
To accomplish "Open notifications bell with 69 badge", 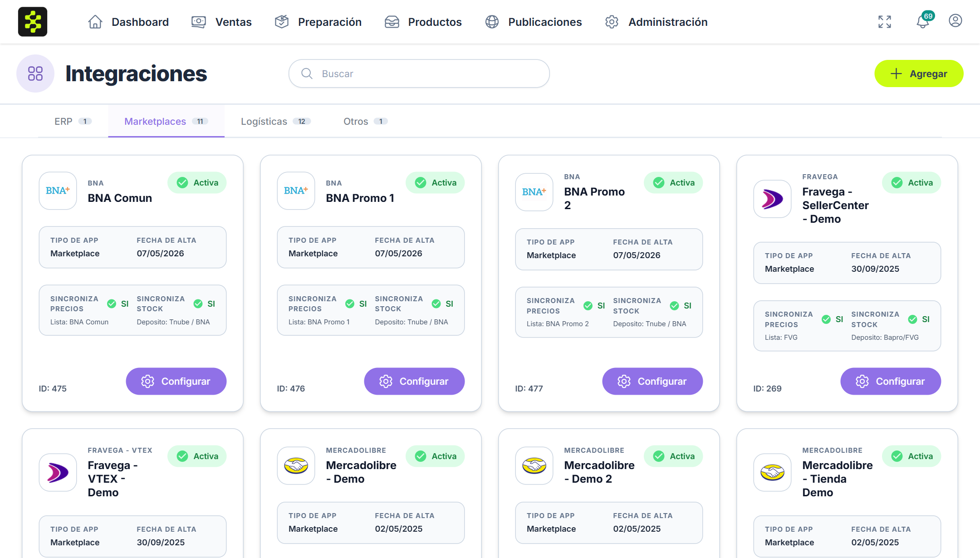I will [924, 21].
